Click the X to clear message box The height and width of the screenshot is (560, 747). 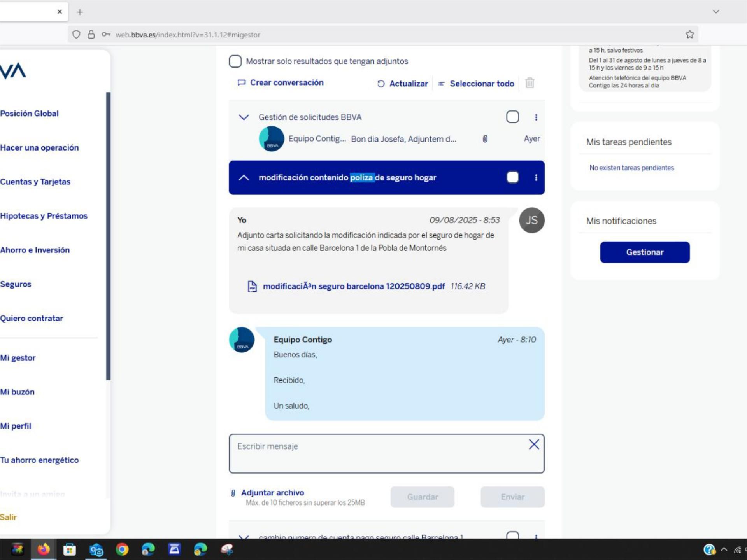pos(534,444)
